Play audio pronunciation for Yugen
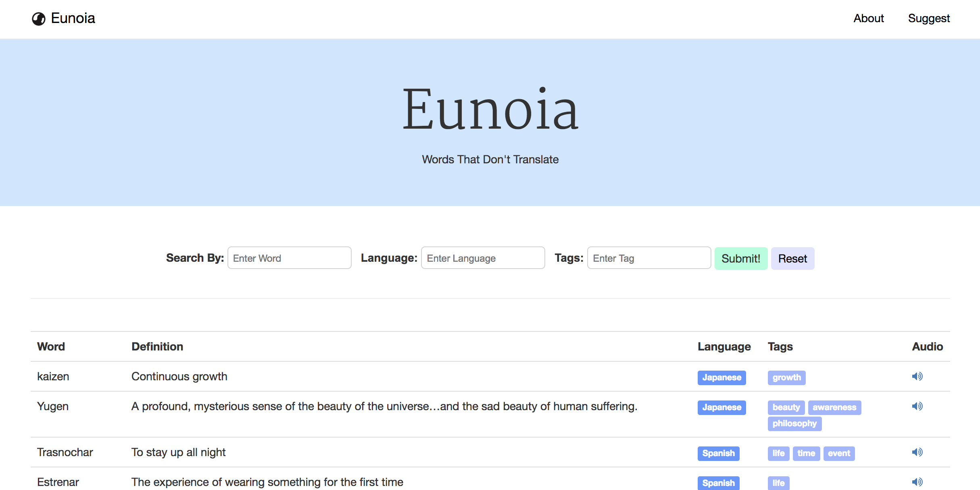Screen dimensions: 980x490 [917, 407]
